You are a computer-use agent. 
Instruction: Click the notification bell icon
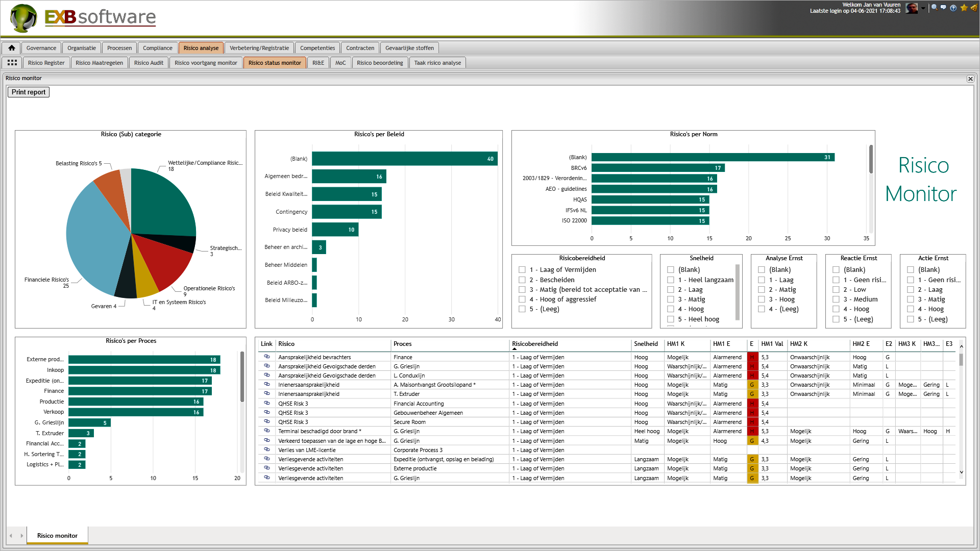point(974,8)
